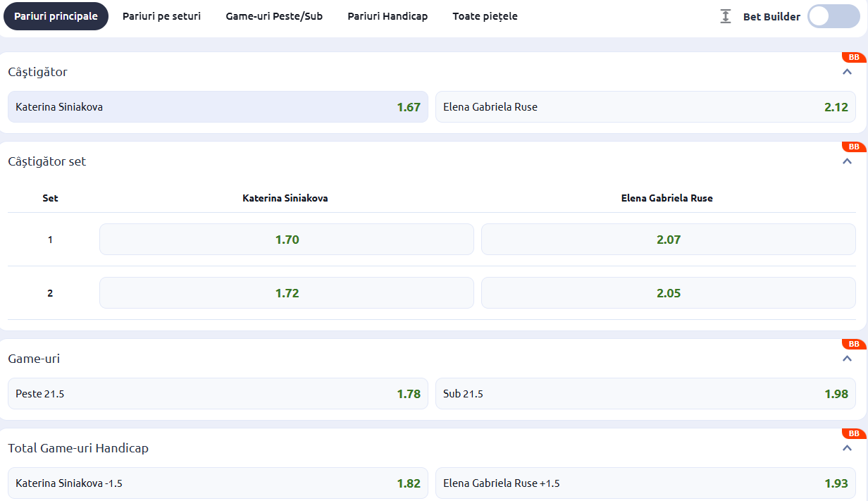868x501 pixels.
Task: Click the BB badge on Game-uri section
Action: pyautogui.click(x=853, y=345)
